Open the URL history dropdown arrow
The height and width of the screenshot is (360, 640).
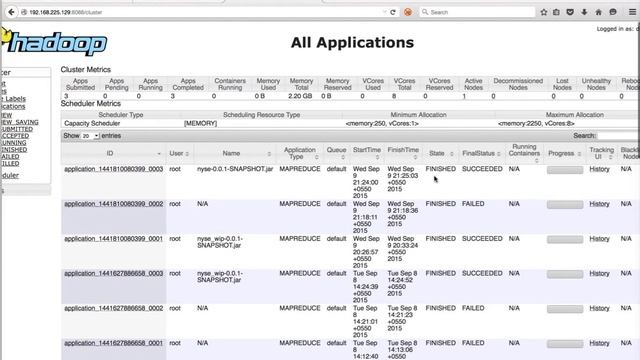click(384, 12)
